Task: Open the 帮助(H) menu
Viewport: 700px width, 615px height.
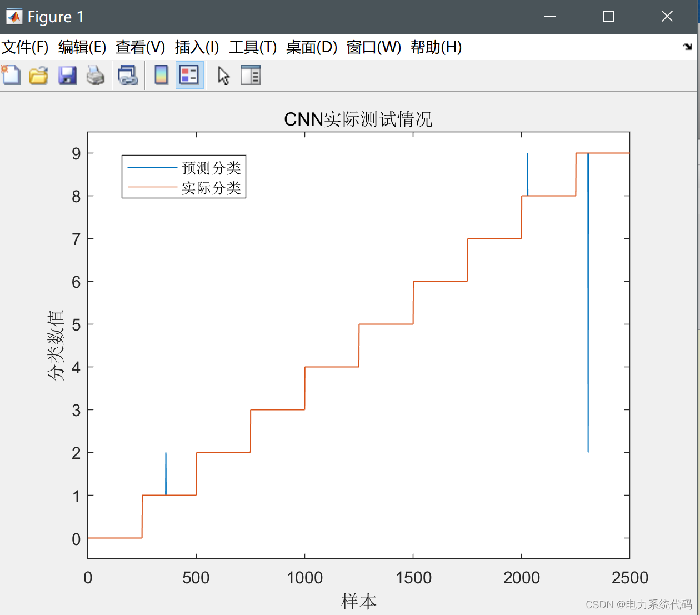Action: pos(436,47)
